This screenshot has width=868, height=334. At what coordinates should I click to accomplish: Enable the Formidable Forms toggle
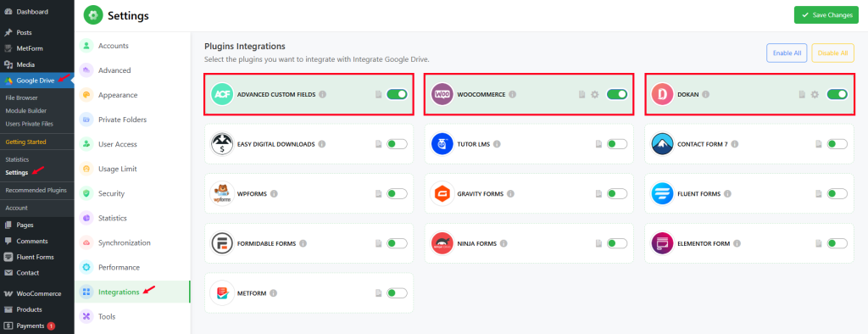point(397,243)
